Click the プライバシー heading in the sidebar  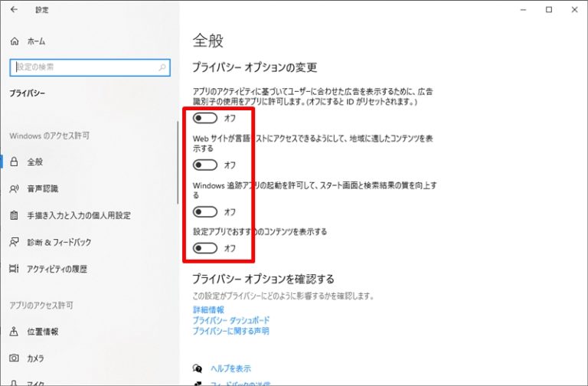point(27,93)
